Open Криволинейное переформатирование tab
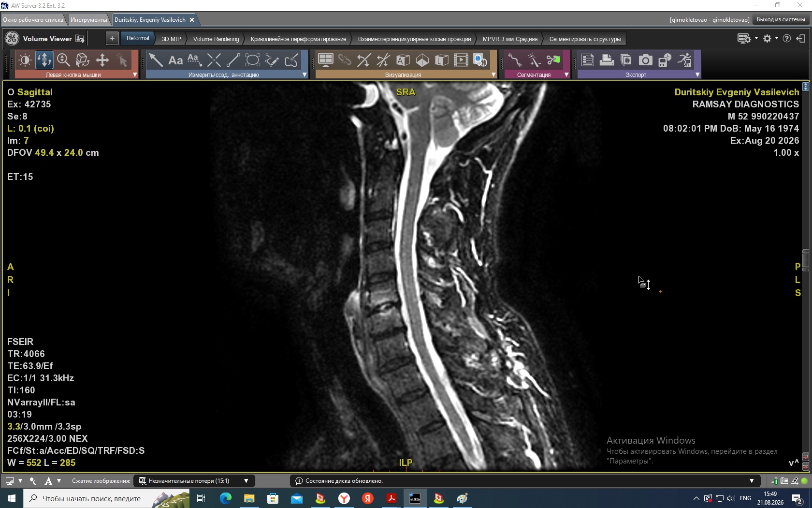This screenshot has height=508, width=812. [x=298, y=39]
